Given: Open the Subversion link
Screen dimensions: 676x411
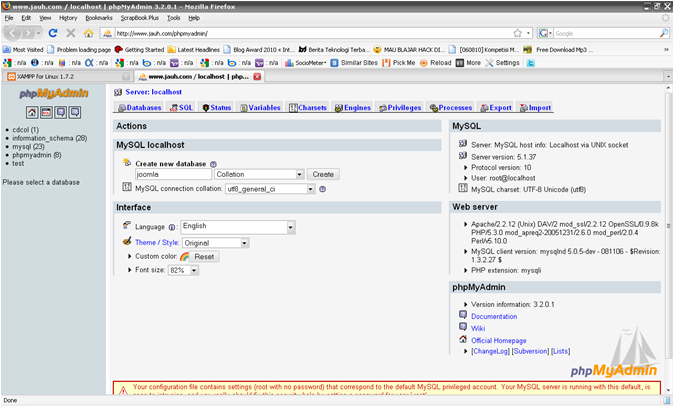Looking at the screenshot, I should (x=530, y=351).
